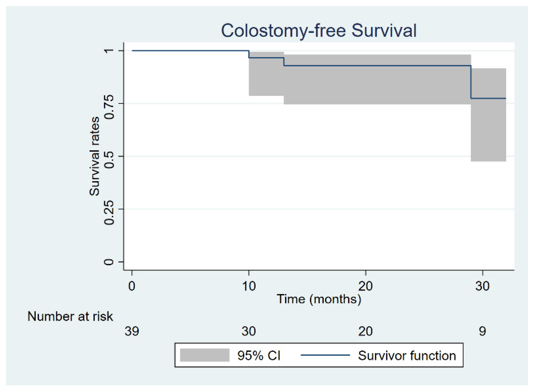
Task: Click the number at risk value 20 in the bottom row
Action: (x=365, y=331)
